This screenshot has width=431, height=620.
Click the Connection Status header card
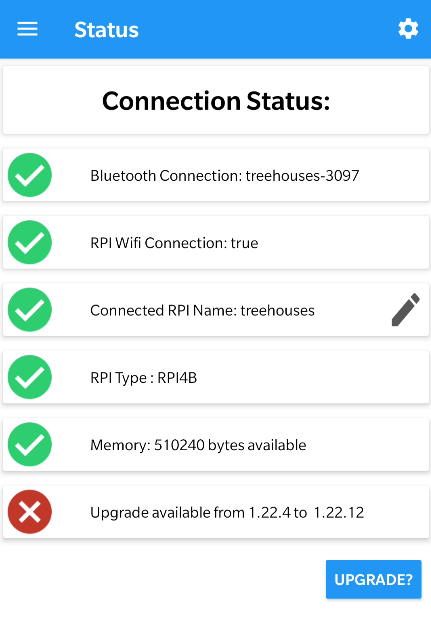point(216,100)
